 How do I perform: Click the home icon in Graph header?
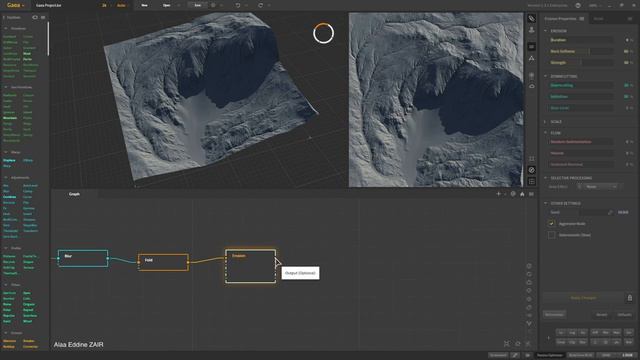[522, 194]
